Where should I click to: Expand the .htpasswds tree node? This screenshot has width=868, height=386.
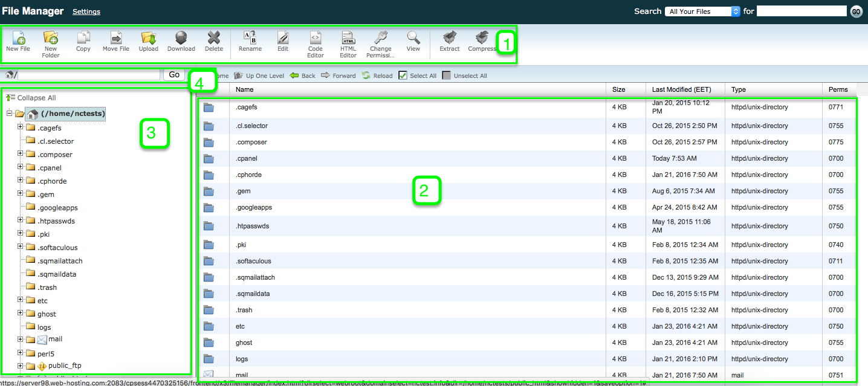(21, 220)
